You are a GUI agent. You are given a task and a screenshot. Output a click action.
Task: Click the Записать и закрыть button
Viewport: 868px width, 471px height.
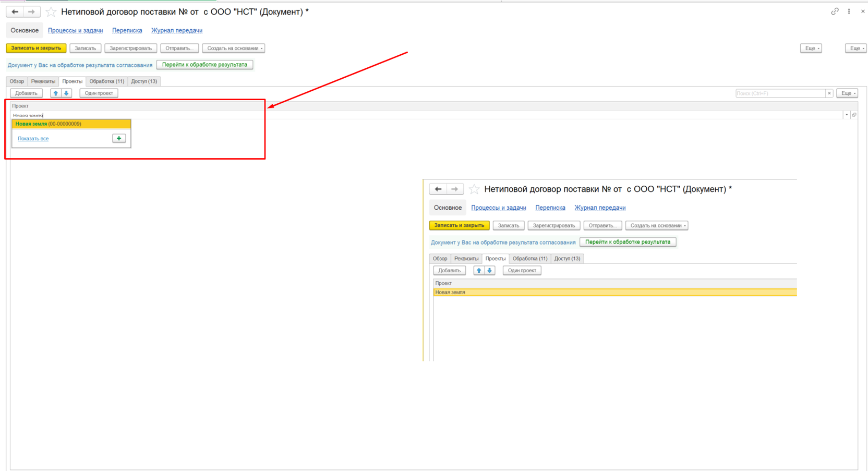pyautogui.click(x=36, y=48)
